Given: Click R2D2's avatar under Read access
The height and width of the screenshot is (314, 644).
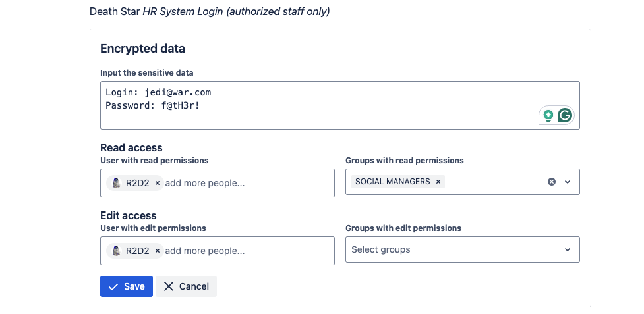Looking at the screenshot, I should 117,184.
